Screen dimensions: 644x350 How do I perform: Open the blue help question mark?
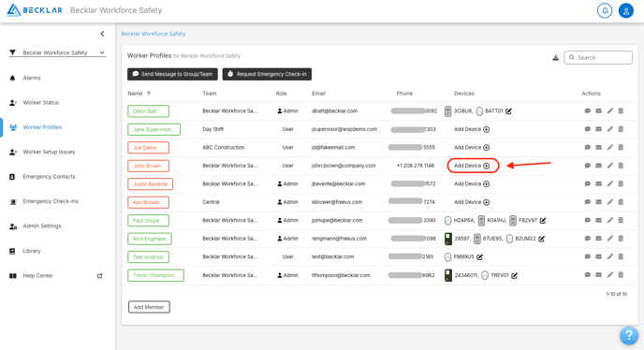(629, 335)
